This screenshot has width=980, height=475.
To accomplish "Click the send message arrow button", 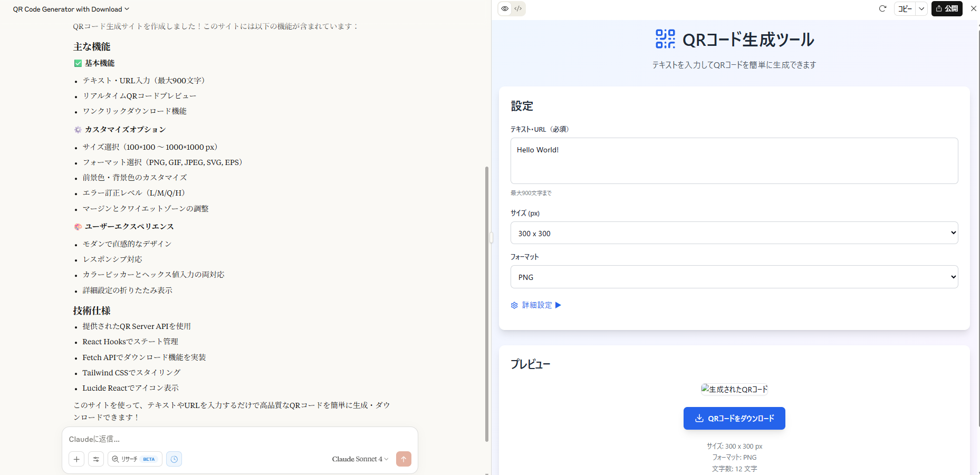I will click(x=403, y=459).
